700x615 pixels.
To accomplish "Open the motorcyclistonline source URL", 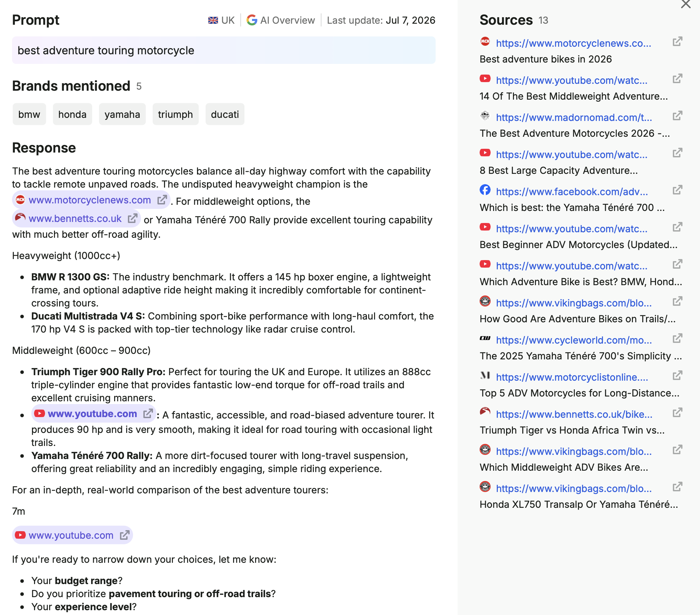I will click(x=572, y=377).
